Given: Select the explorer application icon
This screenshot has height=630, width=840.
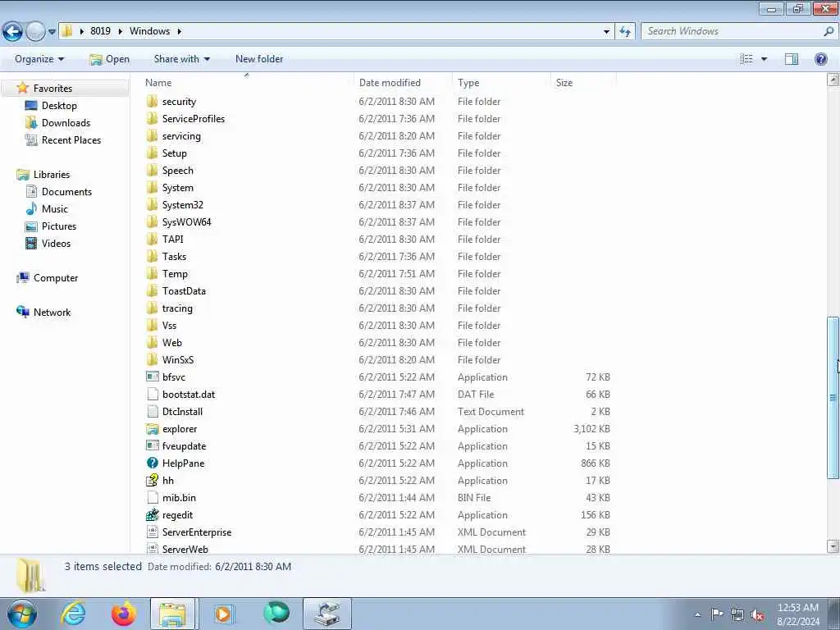Looking at the screenshot, I should pyautogui.click(x=152, y=428).
